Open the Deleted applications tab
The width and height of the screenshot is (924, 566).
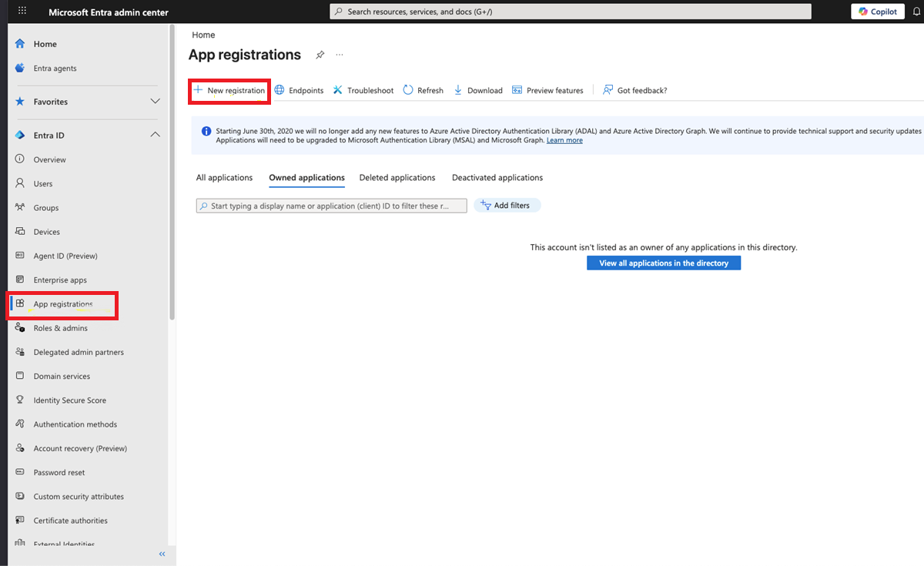pos(397,178)
